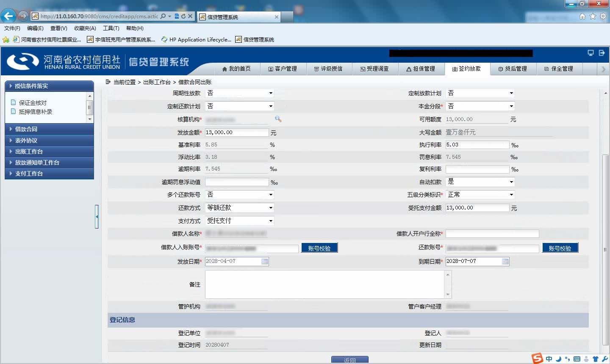This screenshot has height=364, width=610.
Task: Open the 贷后管理 navigation tab
Action: point(513,69)
